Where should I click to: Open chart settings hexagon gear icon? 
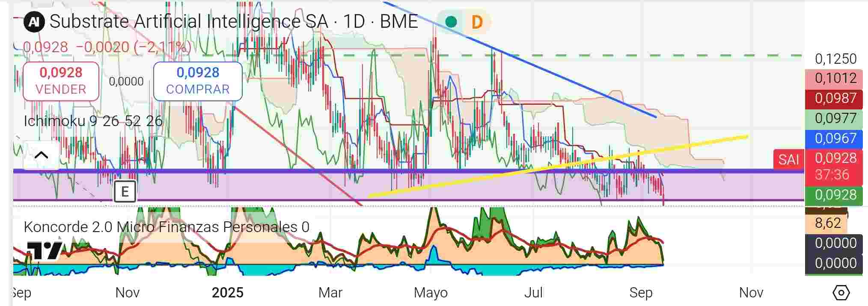point(841,293)
